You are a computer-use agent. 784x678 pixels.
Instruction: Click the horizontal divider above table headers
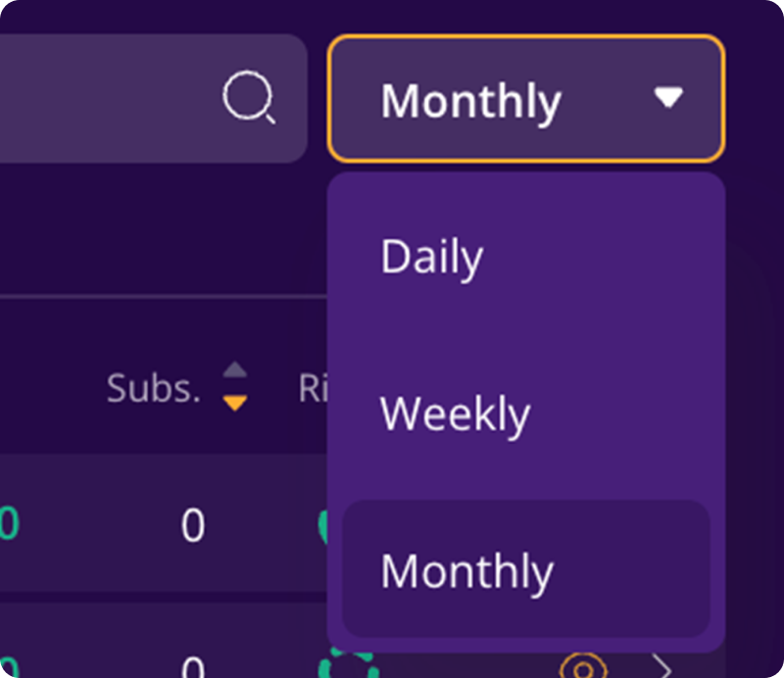(x=164, y=297)
